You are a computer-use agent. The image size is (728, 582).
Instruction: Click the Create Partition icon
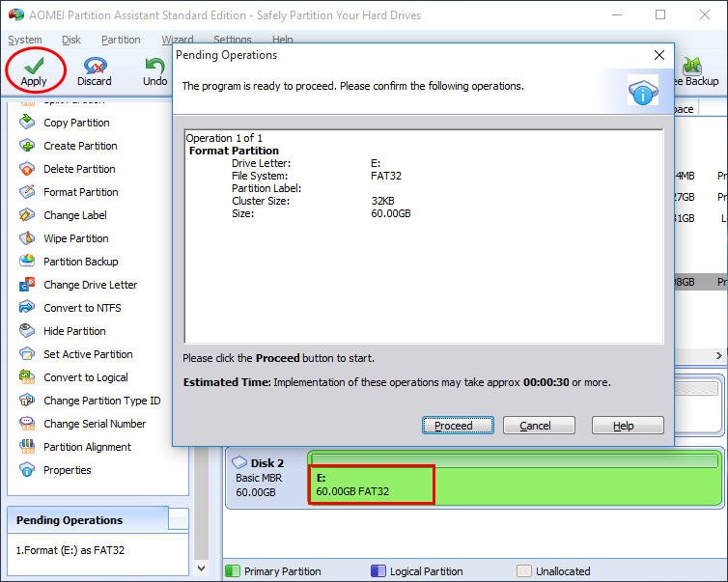click(x=27, y=146)
